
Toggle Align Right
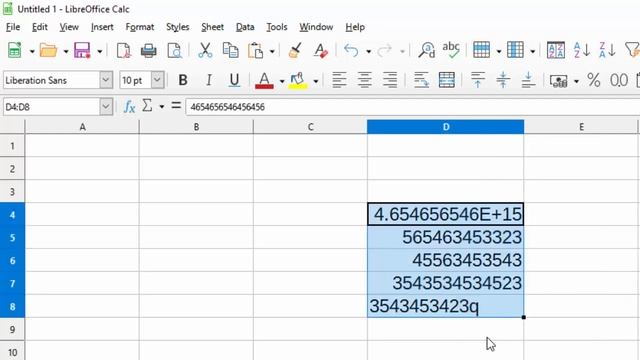click(390, 80)
